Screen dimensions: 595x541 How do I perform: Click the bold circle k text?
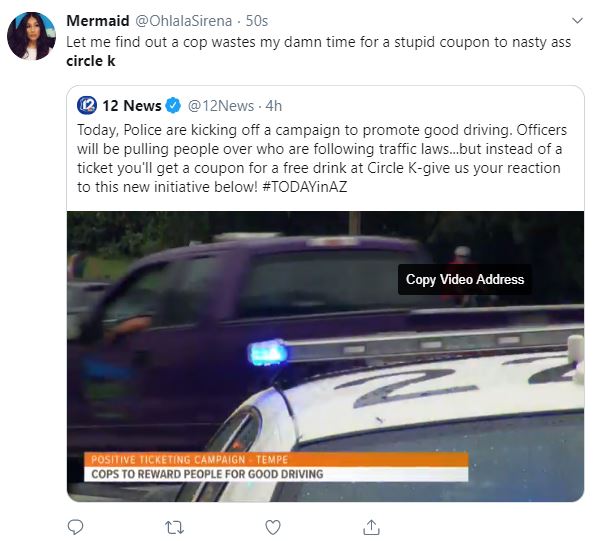[91, 61]
